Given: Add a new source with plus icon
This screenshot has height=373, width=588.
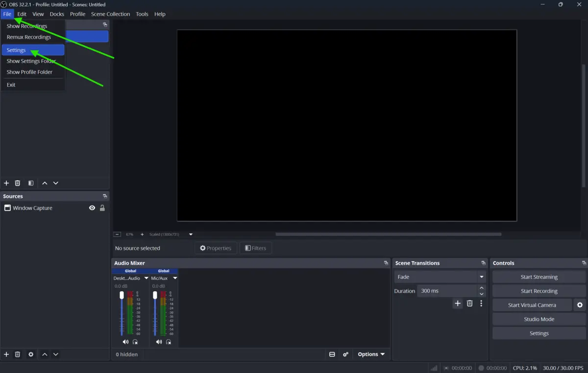Looking at the screenshot, I should coord(6,354).
